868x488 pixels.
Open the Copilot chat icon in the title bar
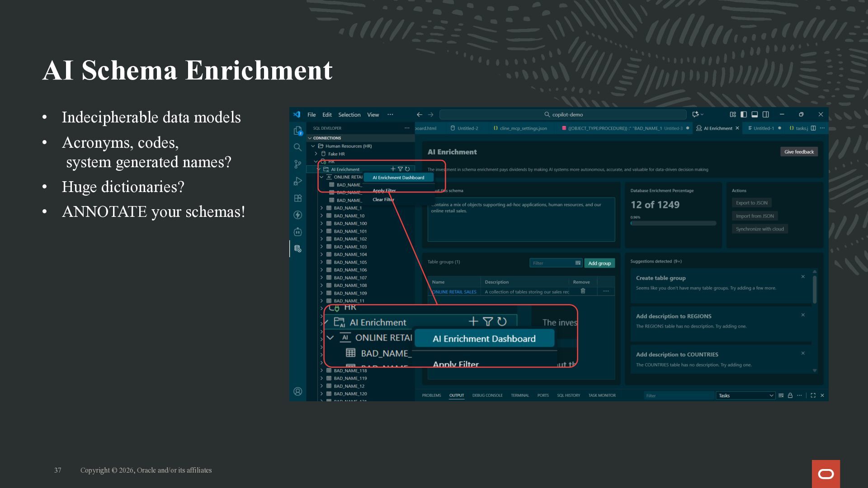pyautogui.click(x=695, y=114)
